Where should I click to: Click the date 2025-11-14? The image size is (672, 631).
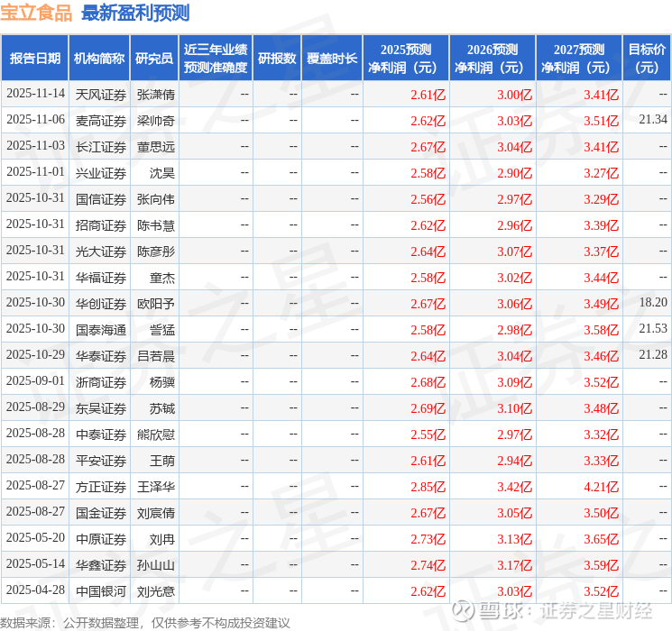tap(35, 94)
